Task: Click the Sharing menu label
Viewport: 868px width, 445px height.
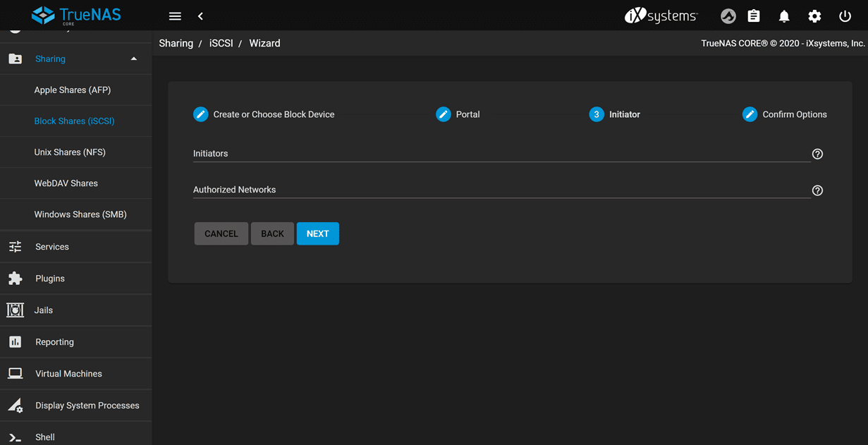Action: coord(50,59)
